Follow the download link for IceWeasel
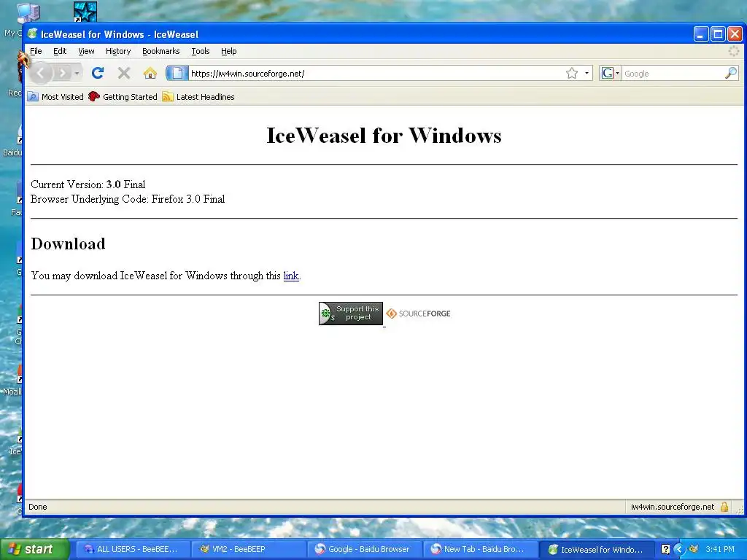This screenshot has width=747, height=560. pyautogui.click(x=291, y=276)
